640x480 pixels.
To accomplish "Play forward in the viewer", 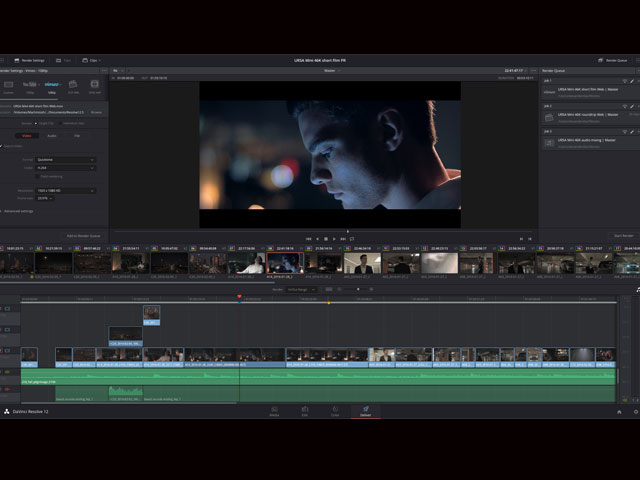I will pos(334,239).
